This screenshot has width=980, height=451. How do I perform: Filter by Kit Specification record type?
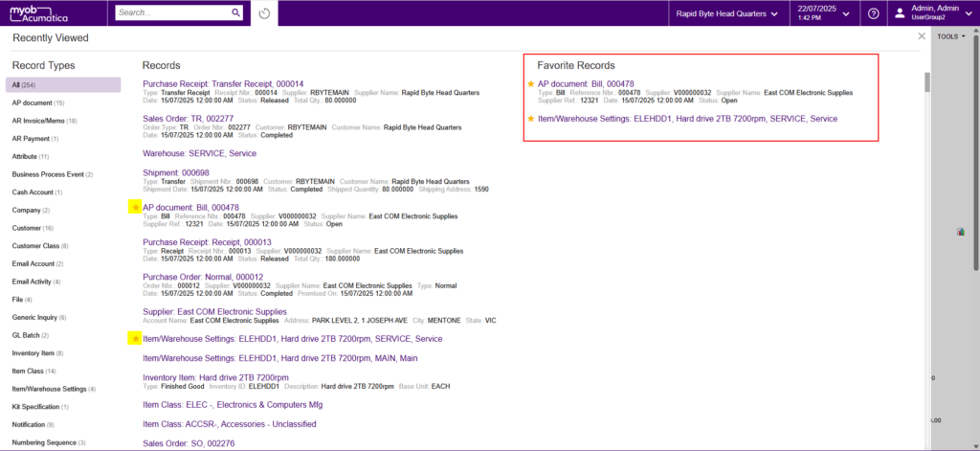click(x=40, y=407)
